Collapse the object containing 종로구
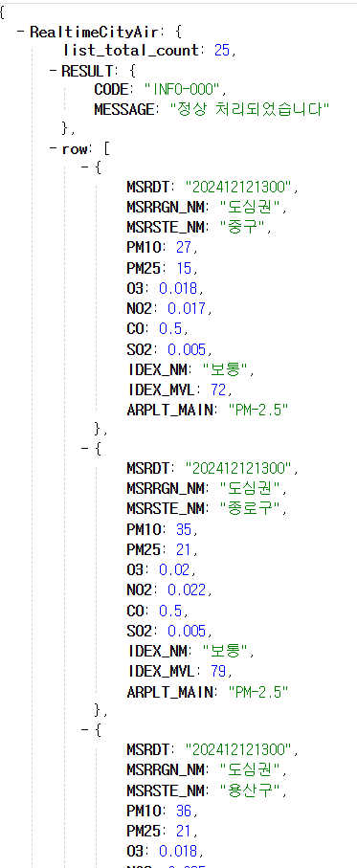The width and height of the screenshot is (357, 868). pyautogui.click(x=84, y=449)
